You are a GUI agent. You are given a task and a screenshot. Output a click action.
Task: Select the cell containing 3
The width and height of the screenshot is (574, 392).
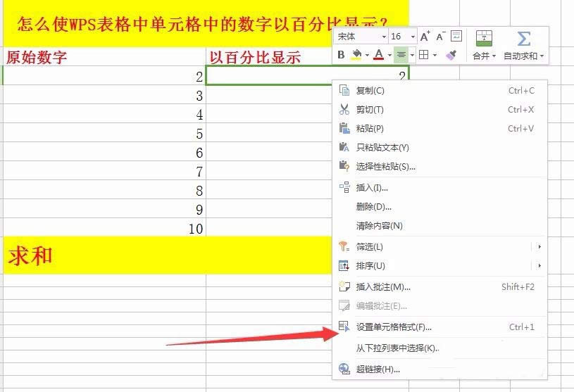click(104, 95)
